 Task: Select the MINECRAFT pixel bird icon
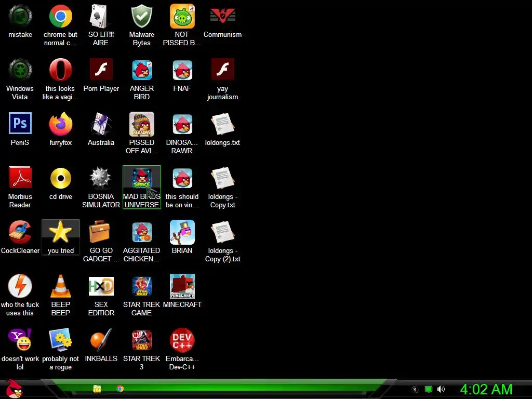(x=182, y=286)
